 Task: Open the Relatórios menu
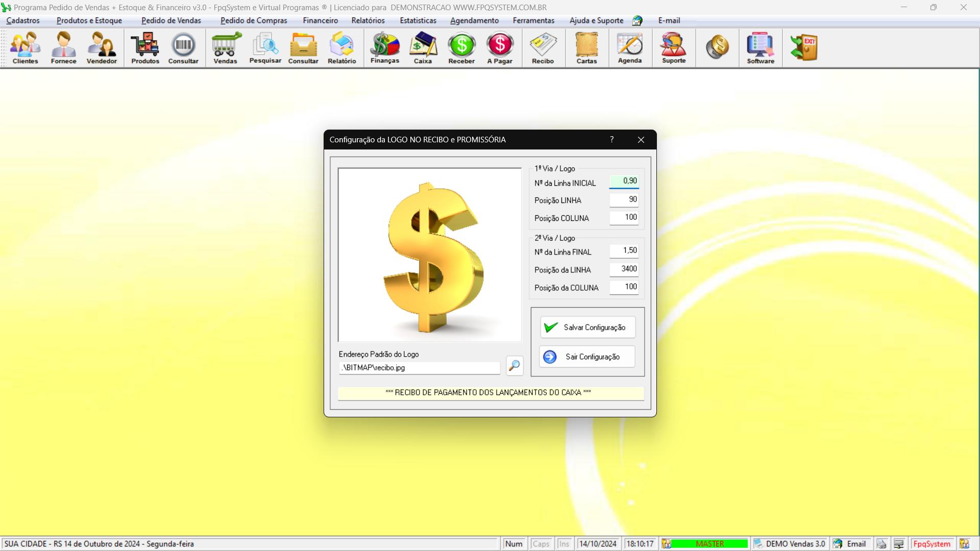click(x=368, y=20)
